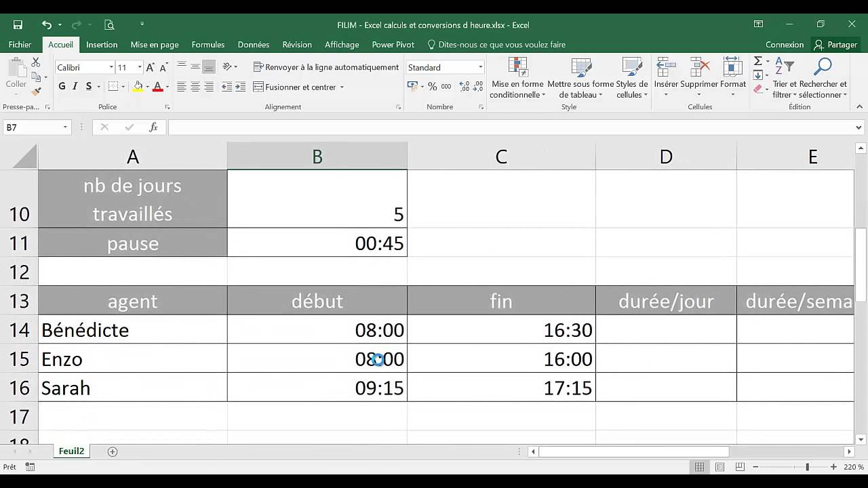Click the format painter brush icon

click(x=36, y=91)
